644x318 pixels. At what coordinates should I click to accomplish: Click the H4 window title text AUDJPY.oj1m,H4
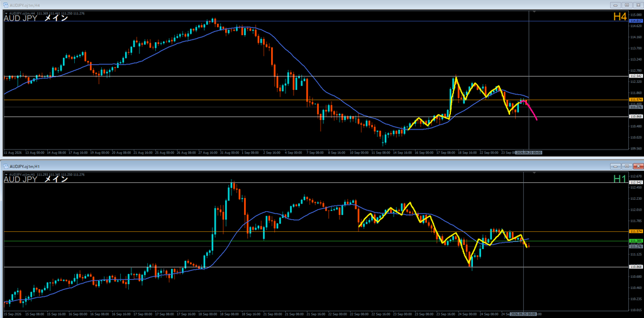click(x=23, y=5)
